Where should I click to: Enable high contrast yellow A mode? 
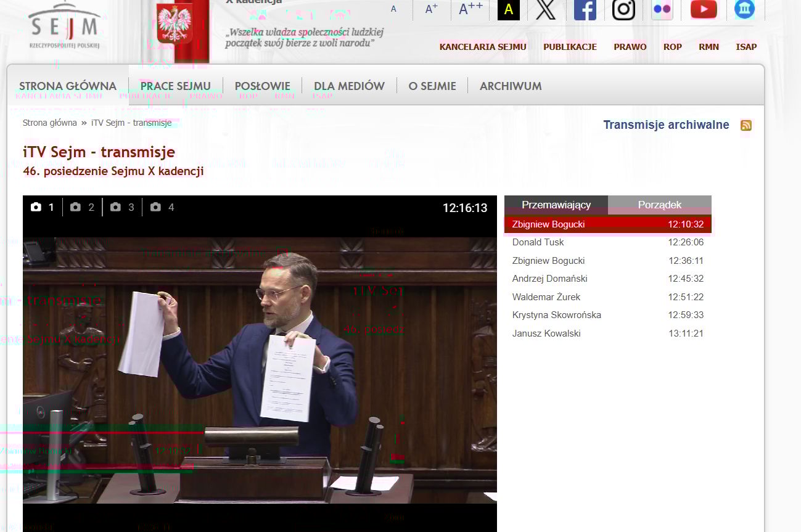coord(508,10)
